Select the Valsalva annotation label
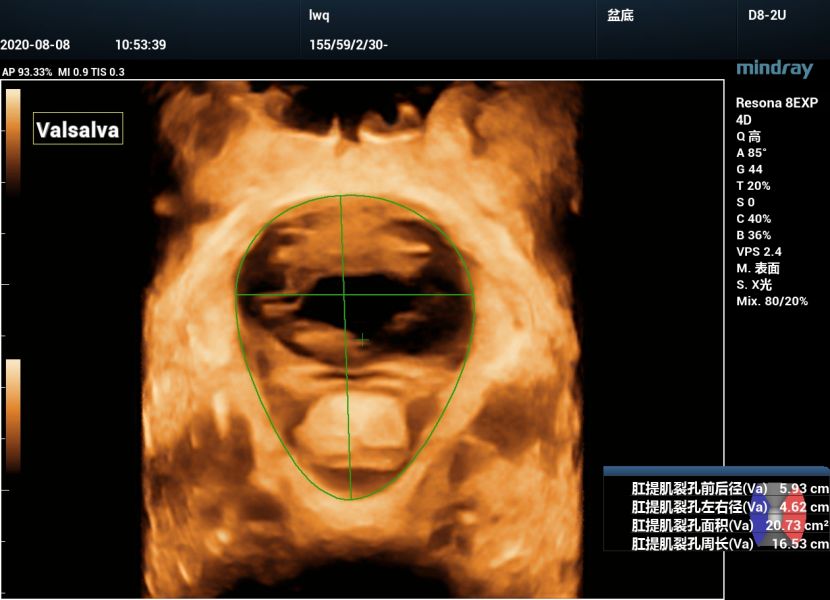This screenshot has height=600, width=830. pos(78,130)
